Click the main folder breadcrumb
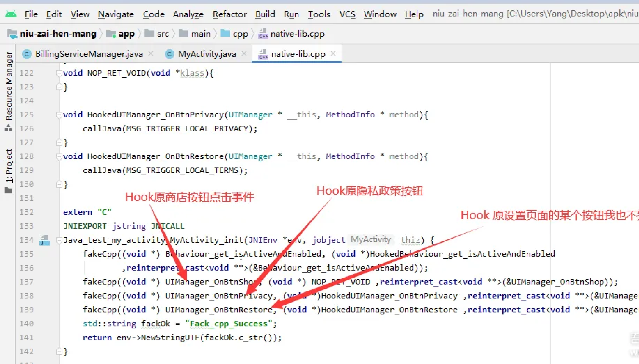Image resolution: width=639 pixels, height=364 pixels. (x=200, y=34)
